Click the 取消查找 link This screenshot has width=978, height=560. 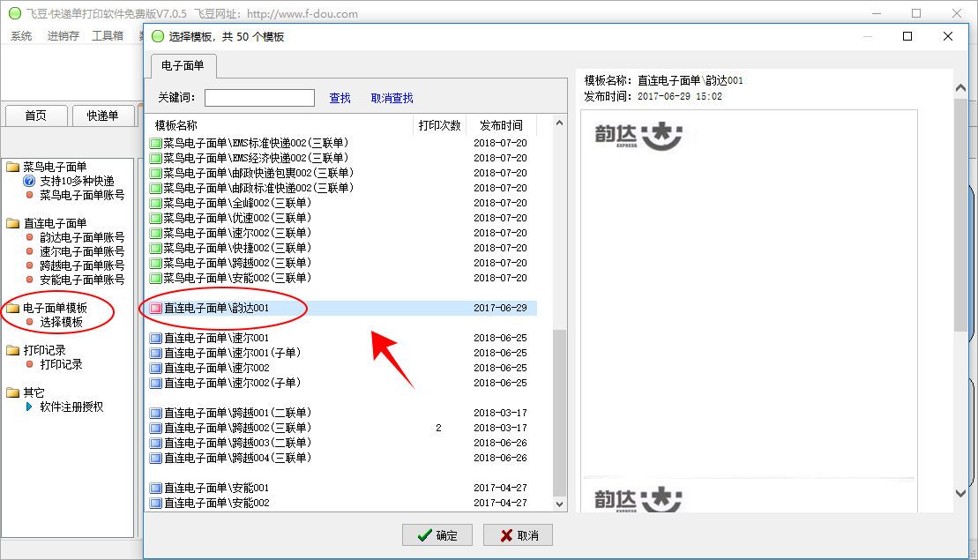click(x=392, y=98)
